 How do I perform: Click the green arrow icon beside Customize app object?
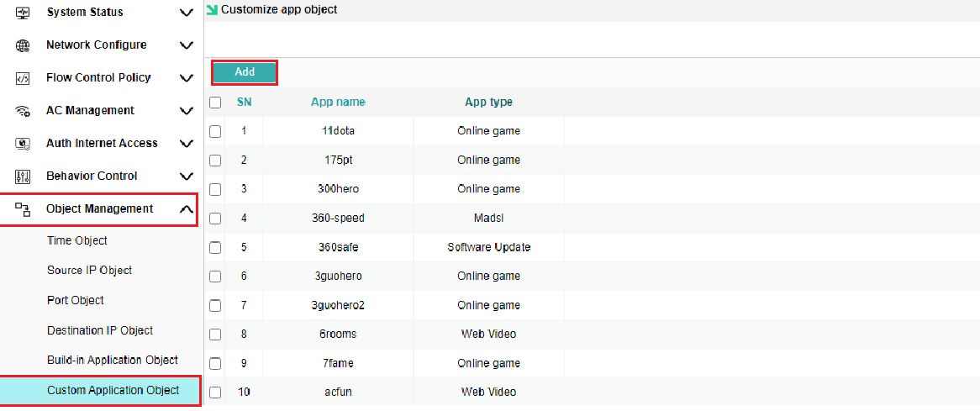click(x=212, y=9)
